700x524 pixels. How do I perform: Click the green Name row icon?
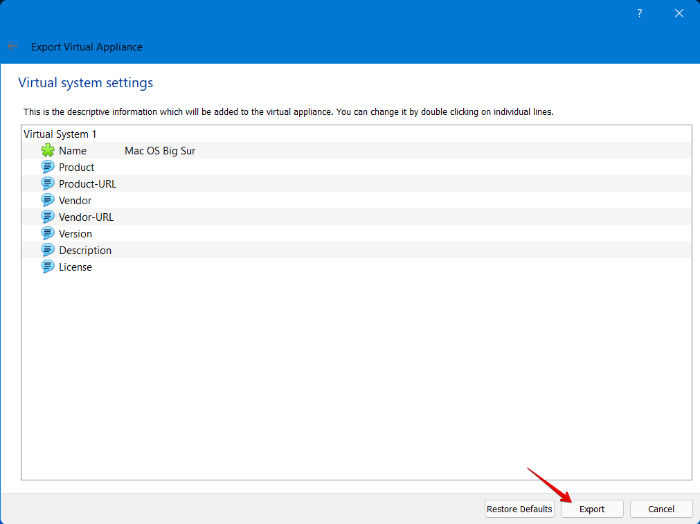tap(48, 150)
